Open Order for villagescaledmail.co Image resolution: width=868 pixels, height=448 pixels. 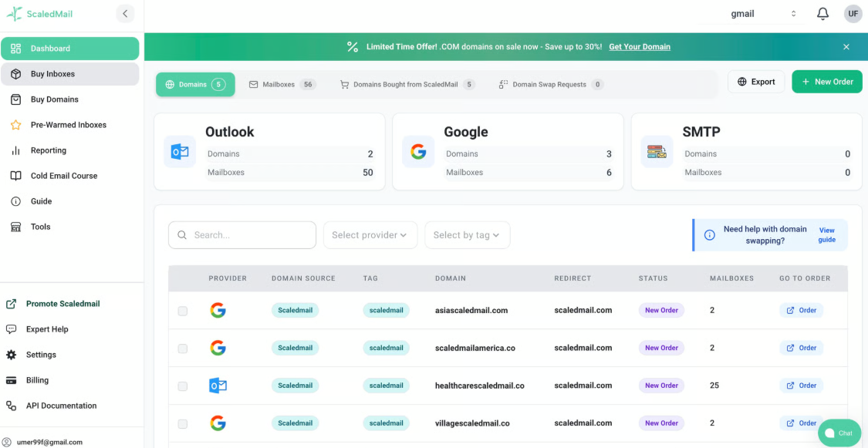pyautogui.click(x=802, y=423)
